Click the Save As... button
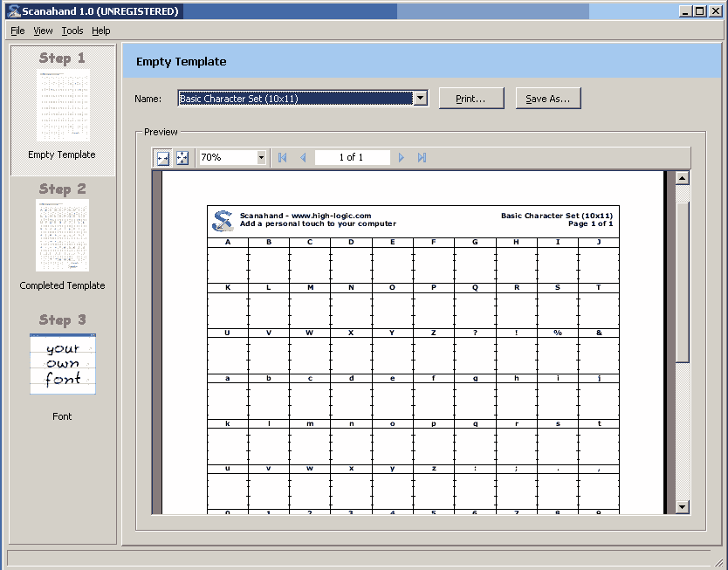Screen dimensions: 728x570 pos(548,99)
